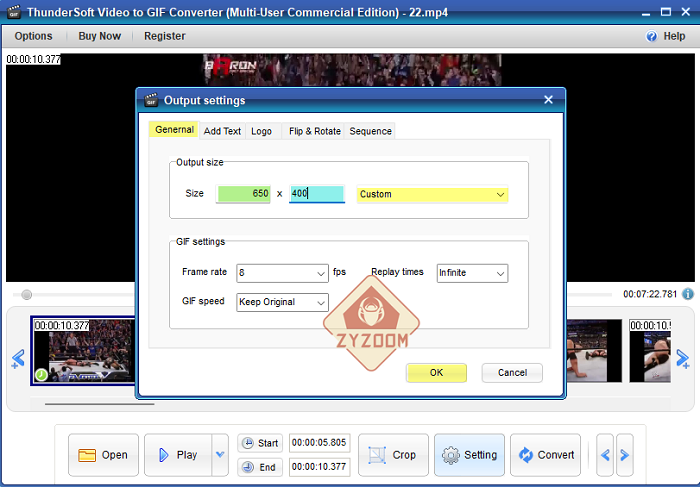Open the Frame rate dropdown
Viewport: 700px width, 487px height.
click(x=283, y=273)
